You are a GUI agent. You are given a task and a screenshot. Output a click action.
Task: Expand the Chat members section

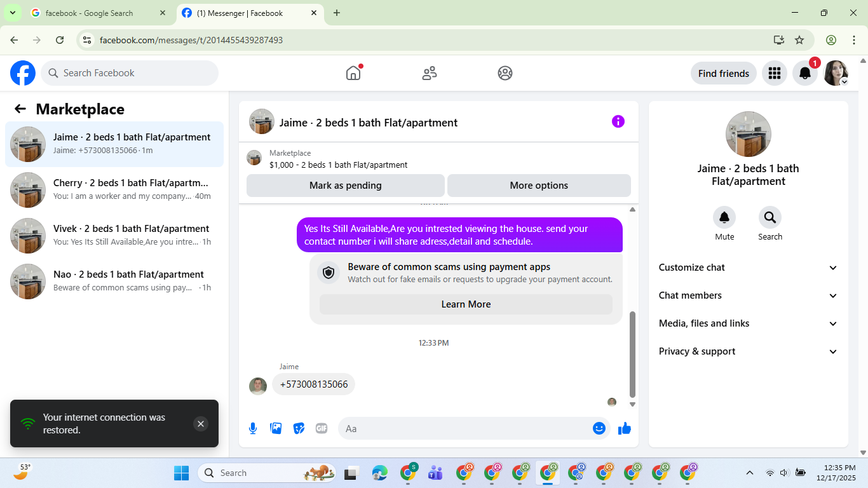pyautogui.click(x=749, y=295)
